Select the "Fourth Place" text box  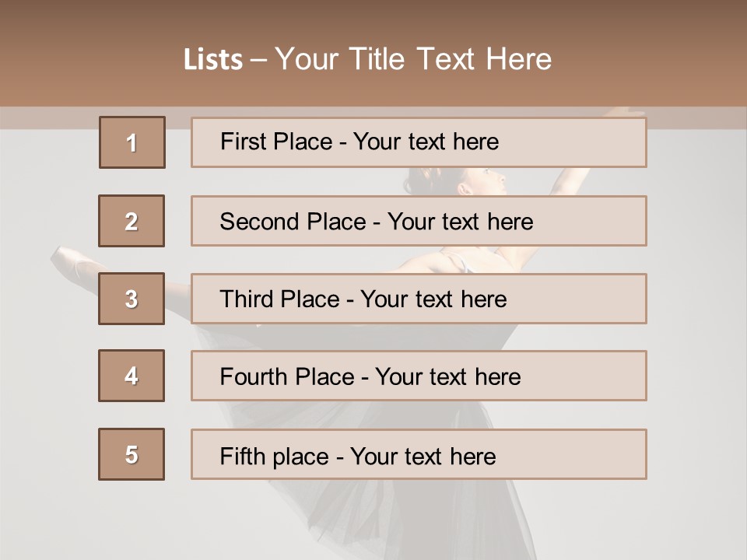419,376
